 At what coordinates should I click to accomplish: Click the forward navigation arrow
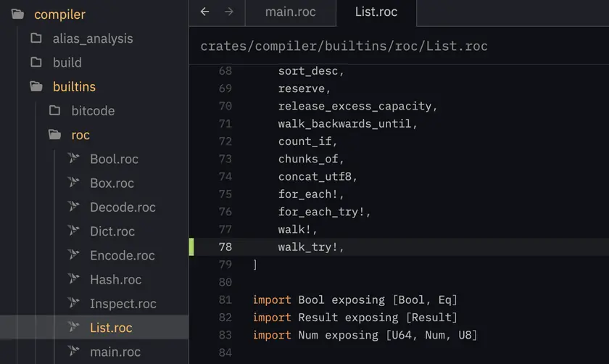click(x=229, y=12)
